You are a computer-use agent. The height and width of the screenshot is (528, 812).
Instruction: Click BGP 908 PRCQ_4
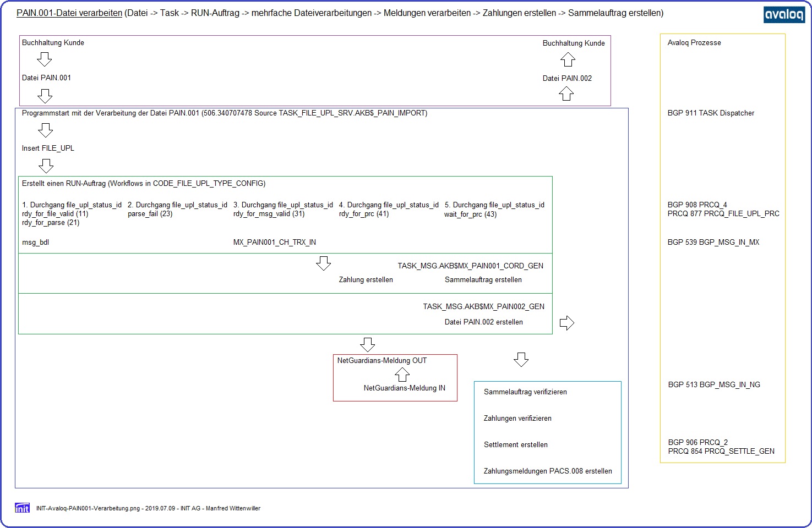pyautogui.click(x=697, y=205)
